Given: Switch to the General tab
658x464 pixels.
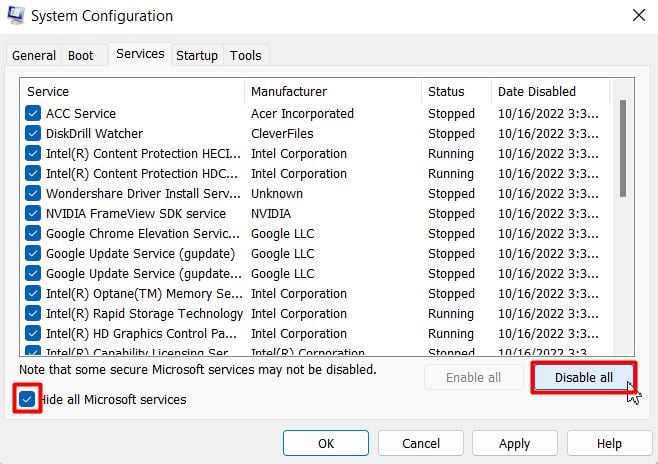Looking at the screenshot, I should pos(34,56).
